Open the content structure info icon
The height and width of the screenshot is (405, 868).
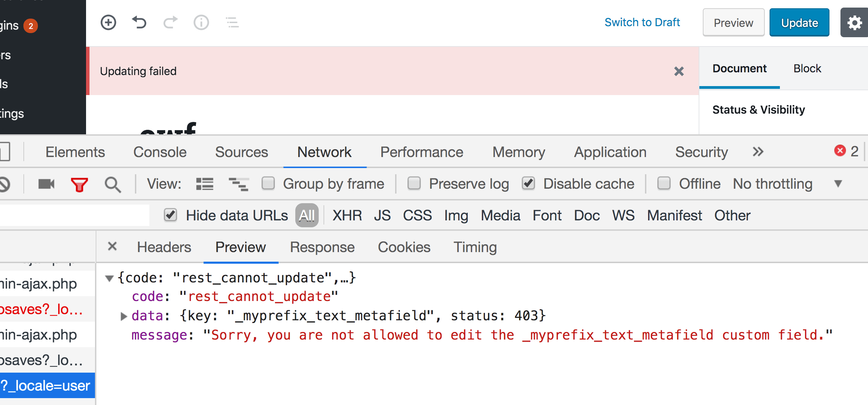(201, 23)
